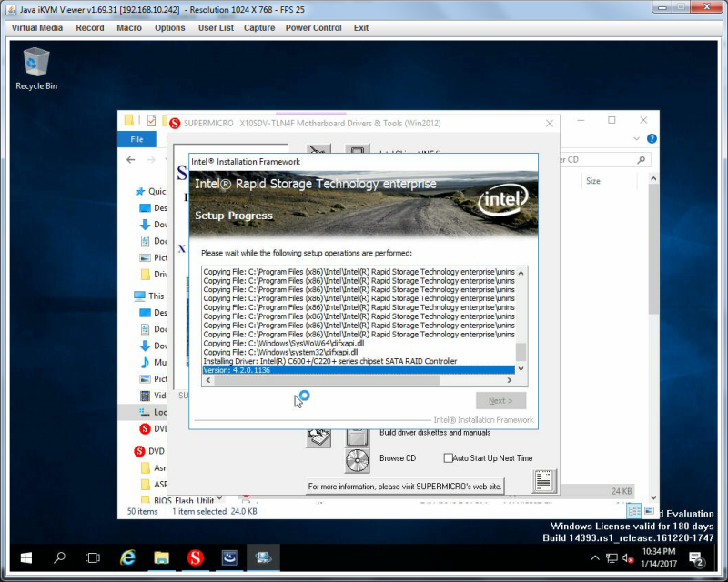728x582 pixels.
Task: Open the Virtual Media menu
Action: [37, 28]
